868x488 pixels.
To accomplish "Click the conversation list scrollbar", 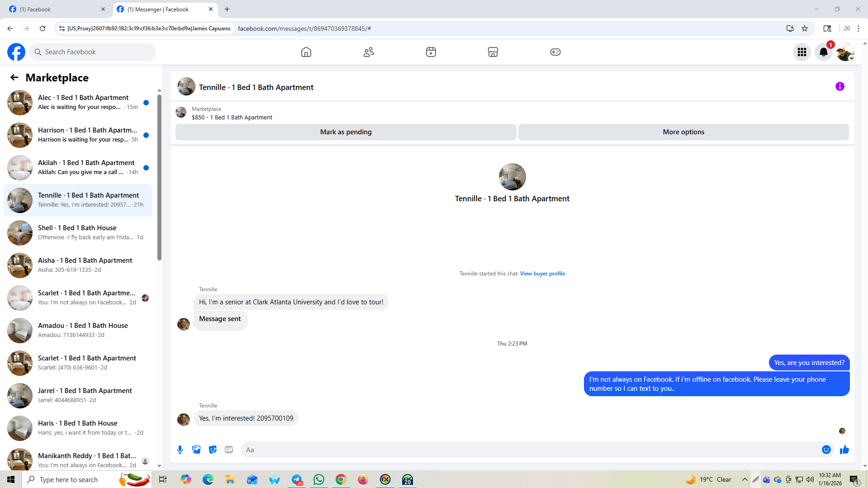I will [159, 176].
